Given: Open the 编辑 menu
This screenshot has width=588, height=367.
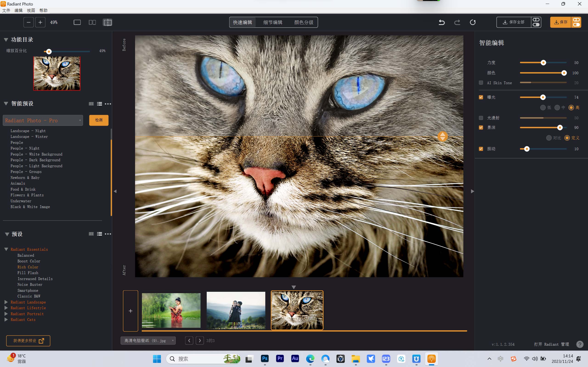Looking at the screenshot, I should pyautogui.click(x=18, y=11).
